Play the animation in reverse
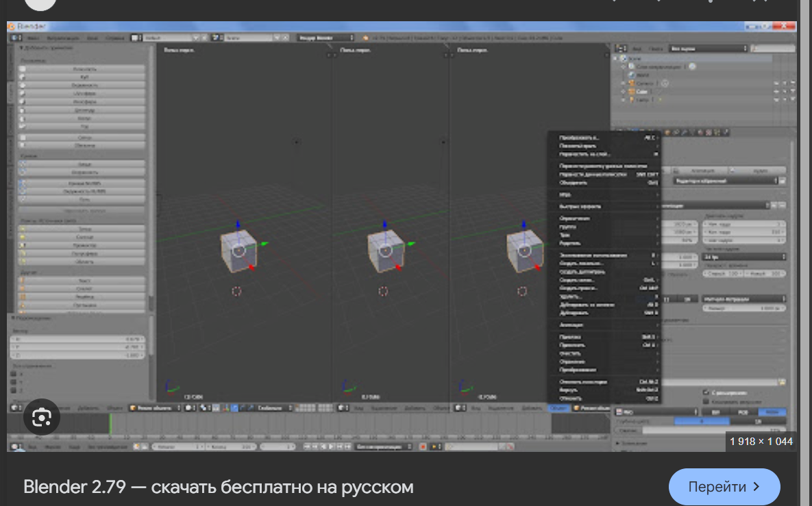The width and height of the screenshot is (812, 506). coord(323,446)
